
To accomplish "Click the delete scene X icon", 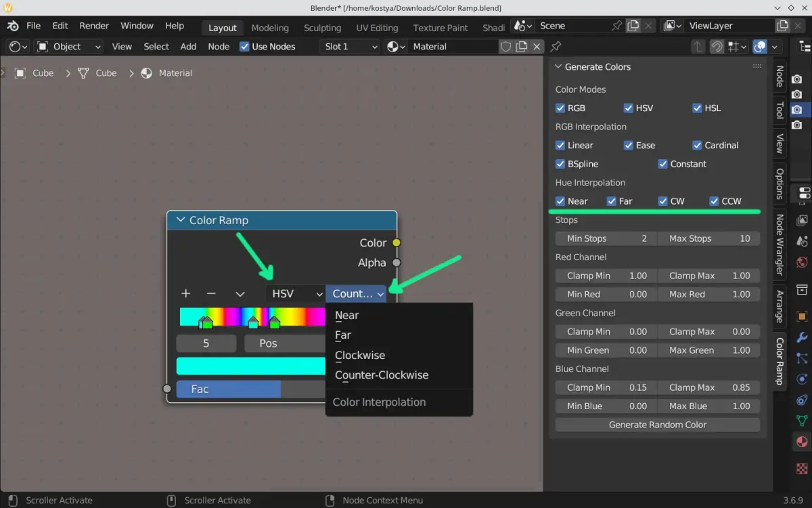I will (x=648, y=26).
